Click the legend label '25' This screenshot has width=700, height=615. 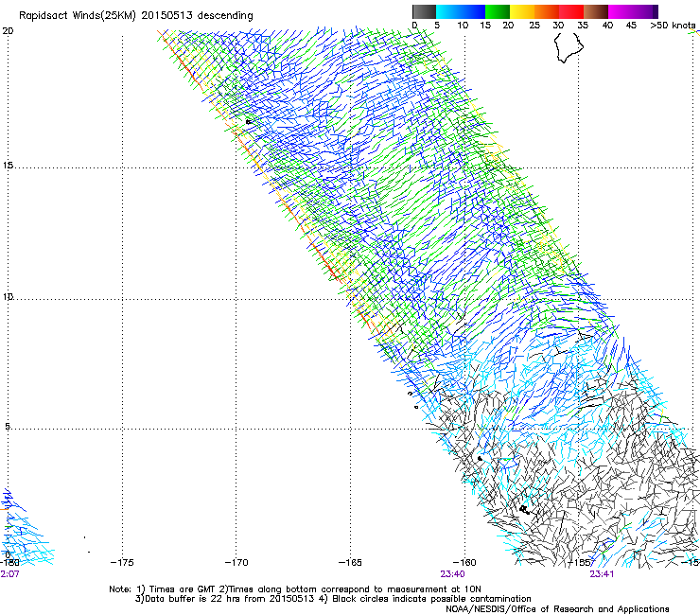(x=534, y=25)
